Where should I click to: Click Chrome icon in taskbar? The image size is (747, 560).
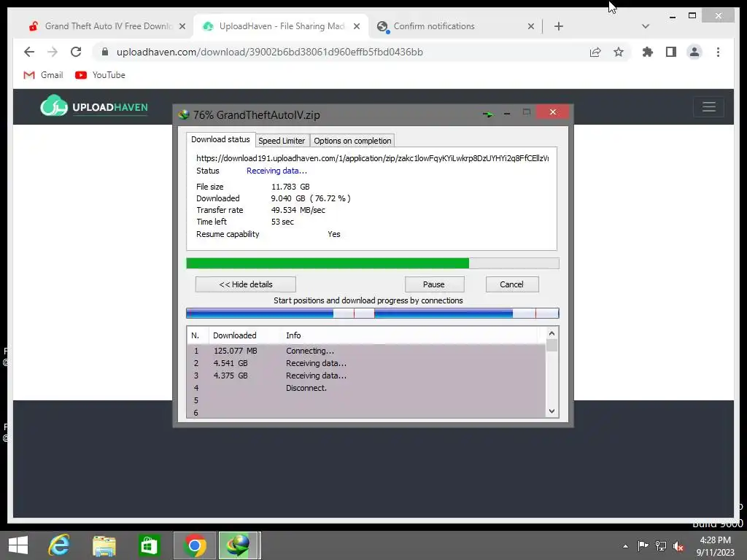click(x=194, y=545)
